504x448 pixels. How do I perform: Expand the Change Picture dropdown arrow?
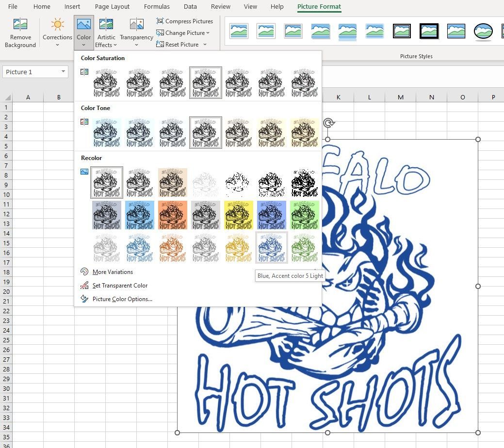tap(208, 33)
